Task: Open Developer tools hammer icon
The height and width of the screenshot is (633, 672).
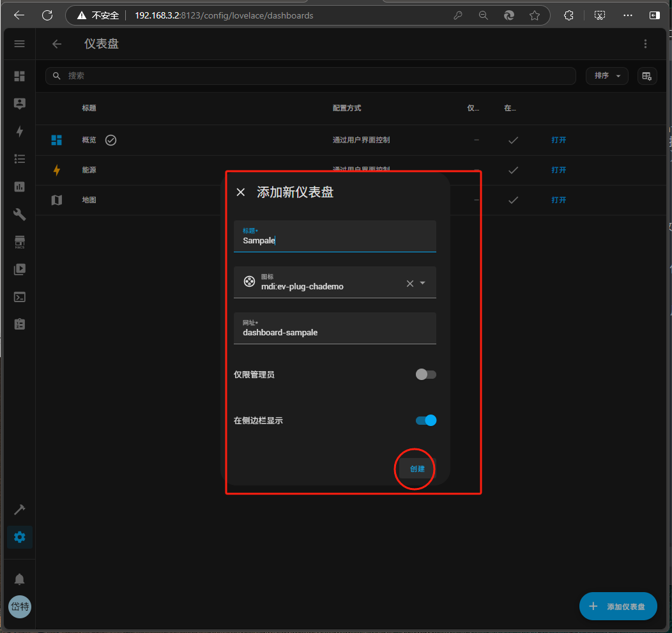Action: click(19, 509)
